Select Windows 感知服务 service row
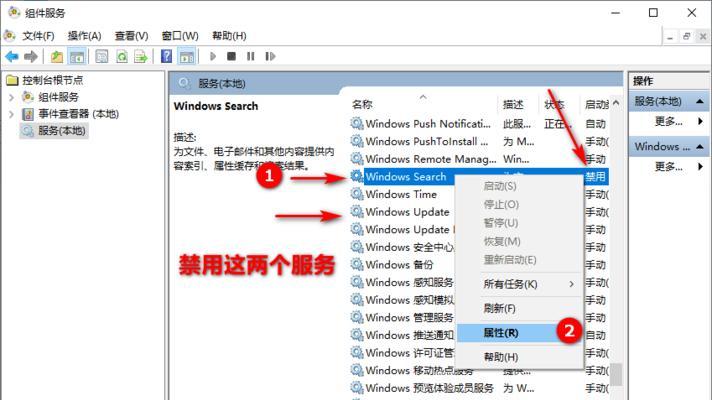 click(409, 282)
